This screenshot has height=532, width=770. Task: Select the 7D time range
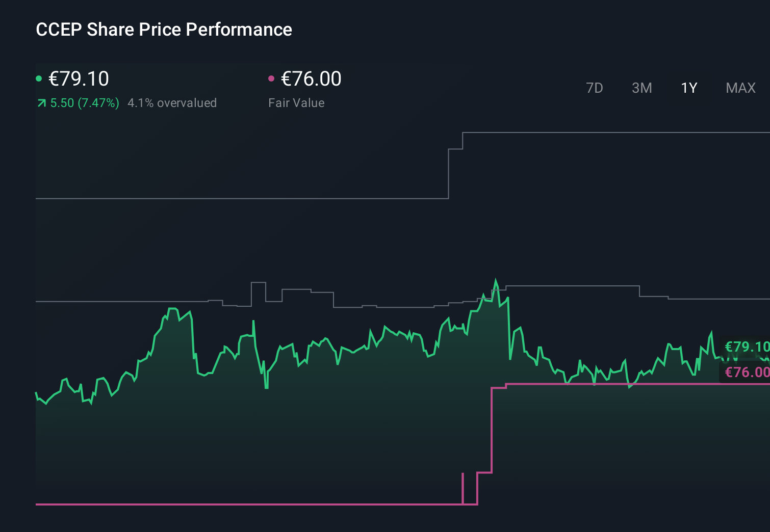click(x=595, y=88)
